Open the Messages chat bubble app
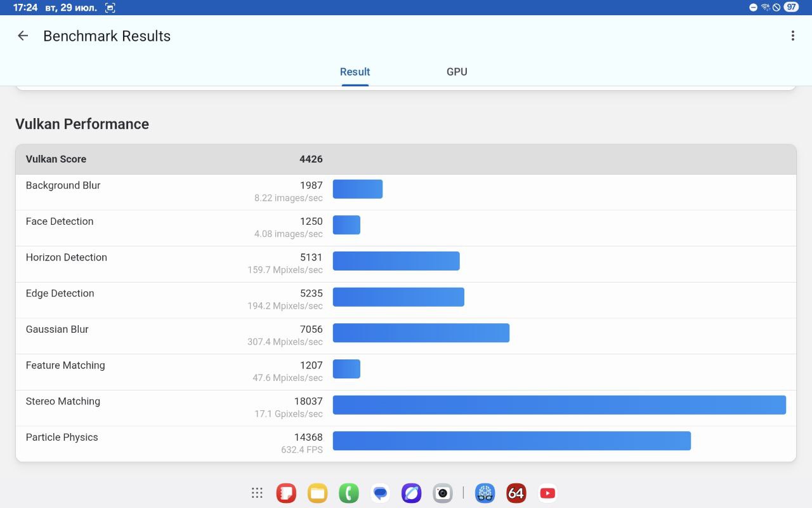Viewport: 812px width, 508px height. (380, 493)
